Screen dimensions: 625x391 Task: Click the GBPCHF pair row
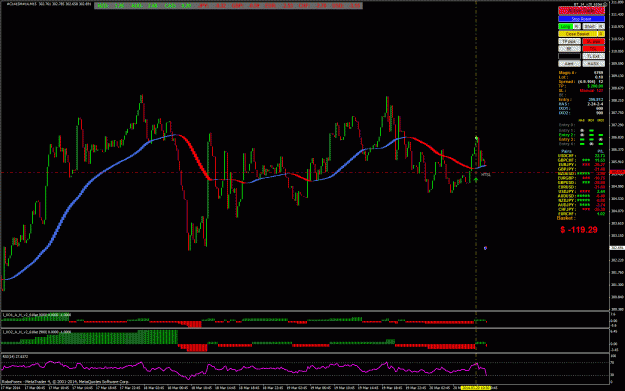click(582, 160)
